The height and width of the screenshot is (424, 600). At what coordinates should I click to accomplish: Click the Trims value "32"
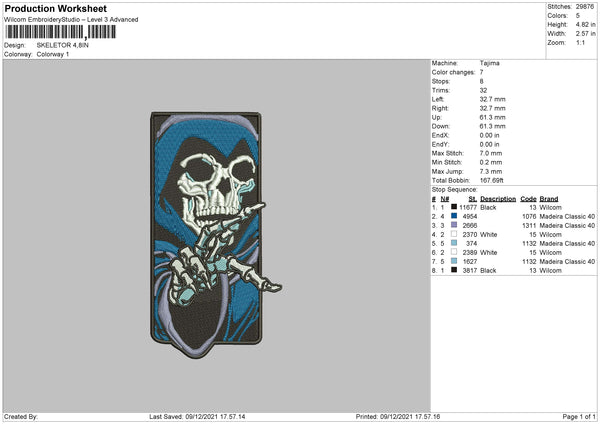pos(483,90)
